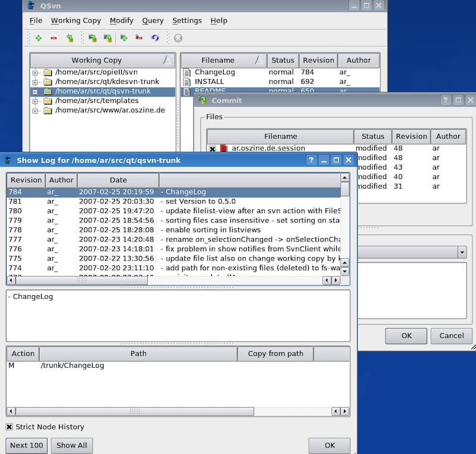Viewport: 476px width, 454px height.
Task: Click the log message box showing ChangeLog
Action: 178,316
